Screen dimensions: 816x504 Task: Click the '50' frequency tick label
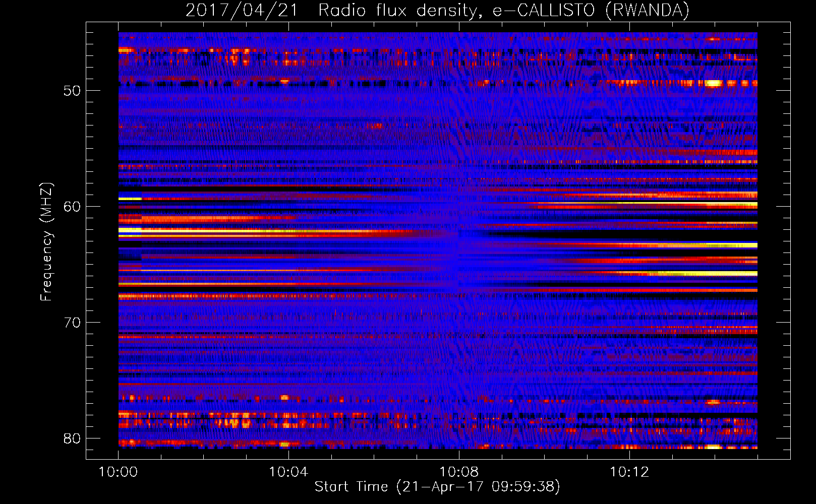pyautogui.click(x=72, y=91)
